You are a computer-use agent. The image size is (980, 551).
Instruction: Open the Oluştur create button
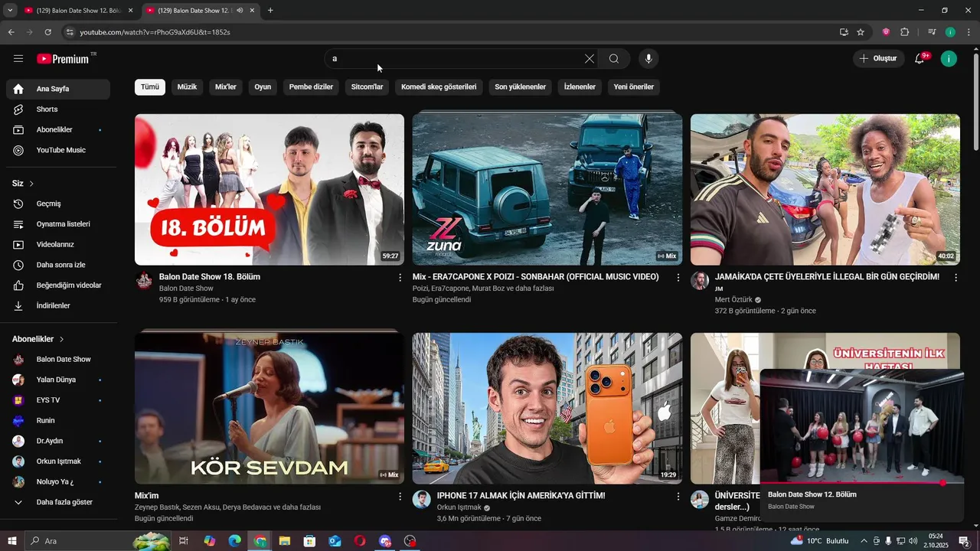878,59
